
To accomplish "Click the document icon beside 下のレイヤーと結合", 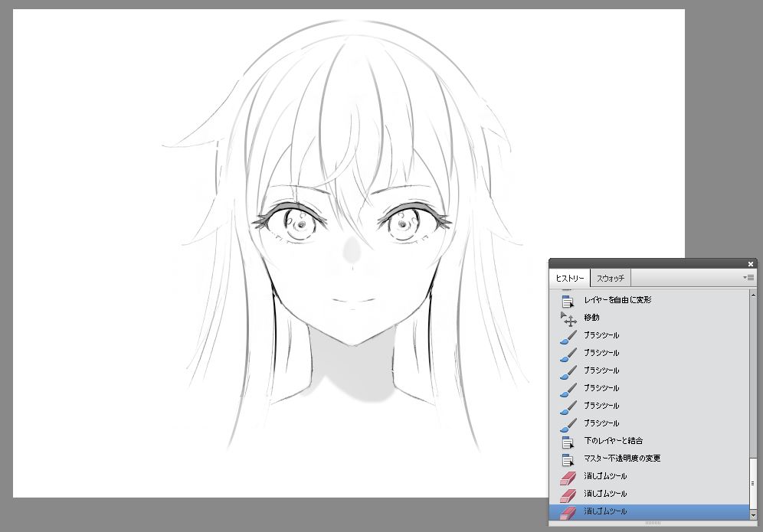I will (568, 440).
